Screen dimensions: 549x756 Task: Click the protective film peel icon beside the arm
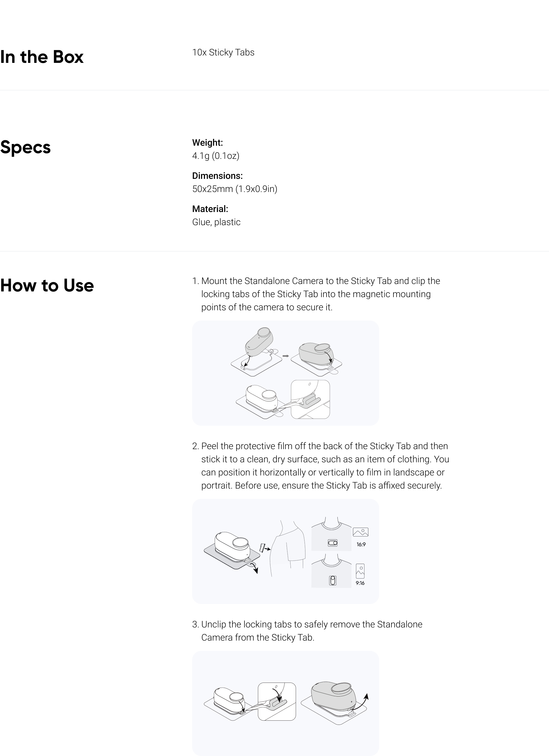[264, 548]
